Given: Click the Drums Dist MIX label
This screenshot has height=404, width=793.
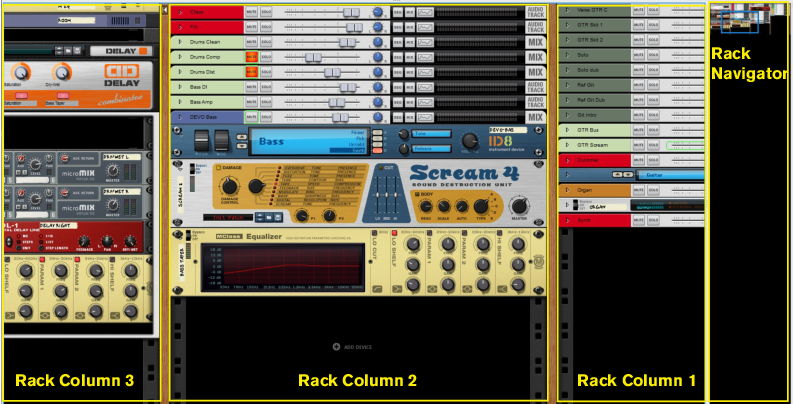Looking at the screenshot, I should pos(534,72).
